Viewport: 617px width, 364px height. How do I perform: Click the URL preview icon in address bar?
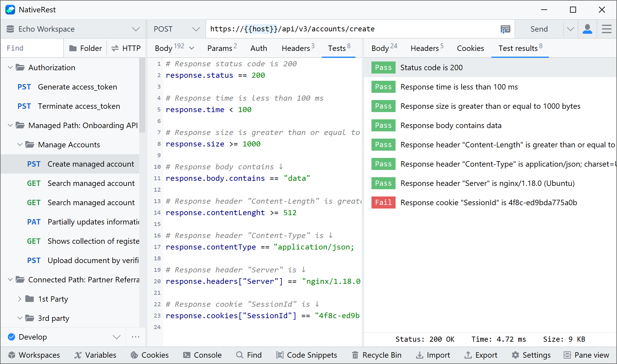[505, 29]
